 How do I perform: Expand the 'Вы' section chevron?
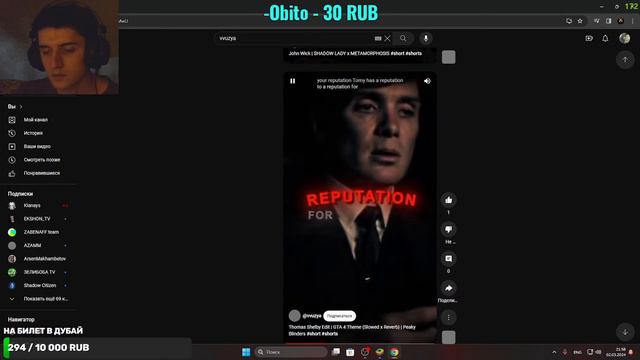[21, 107]
